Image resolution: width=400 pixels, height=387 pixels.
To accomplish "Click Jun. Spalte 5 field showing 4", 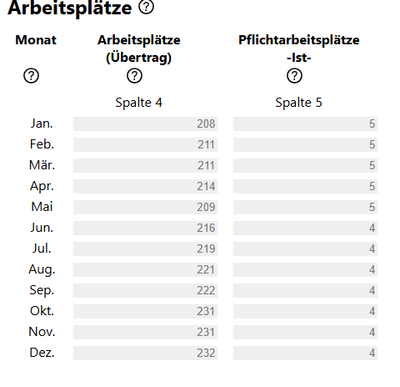I will tap(305, 228).
